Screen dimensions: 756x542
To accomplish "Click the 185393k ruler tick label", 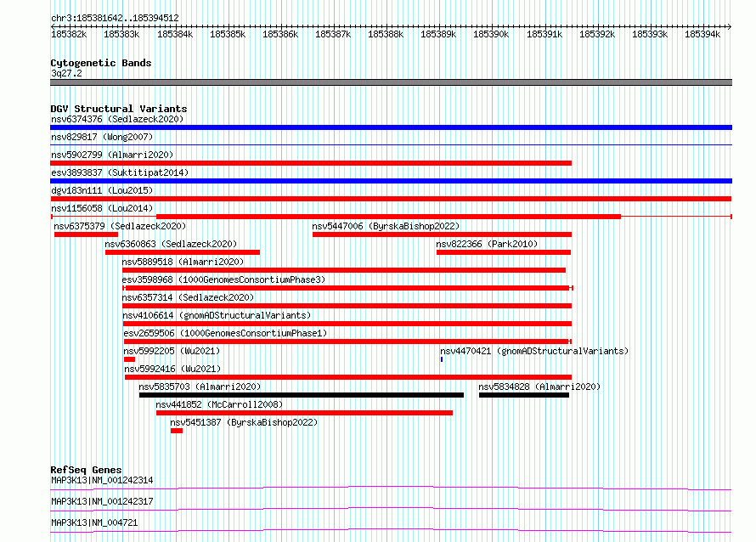I will [650, 34].
